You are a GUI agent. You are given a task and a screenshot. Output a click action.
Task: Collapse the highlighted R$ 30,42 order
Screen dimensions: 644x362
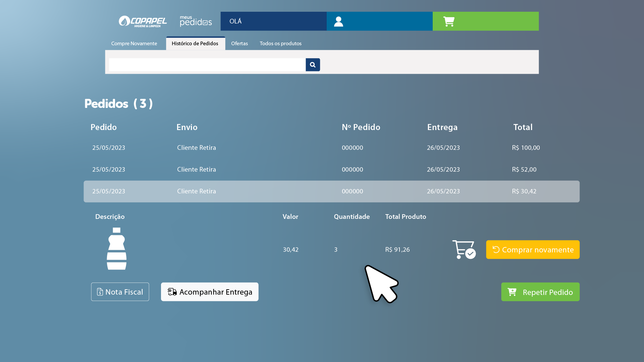coord(331,191)
